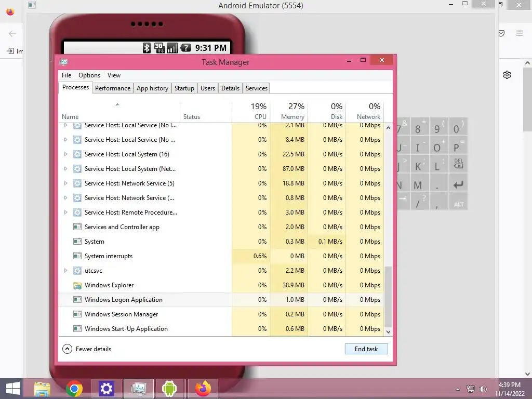Click the Windows Explorer process icon
The width and height of the screenshot is (532, 399).
[x=77, y=285]
